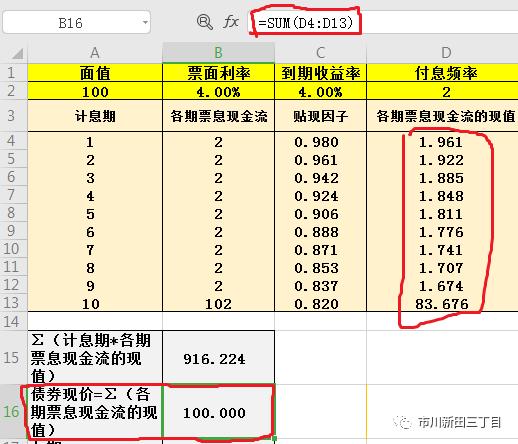Select column C header
This screenshot has width=518, height=444.
pos(320,53)
